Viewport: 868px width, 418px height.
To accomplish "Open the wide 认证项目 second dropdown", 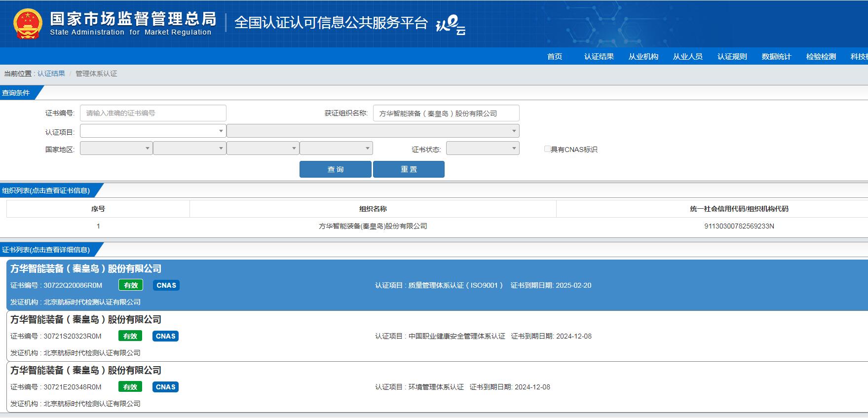I will pyautogui.click(x=373, y=131).
